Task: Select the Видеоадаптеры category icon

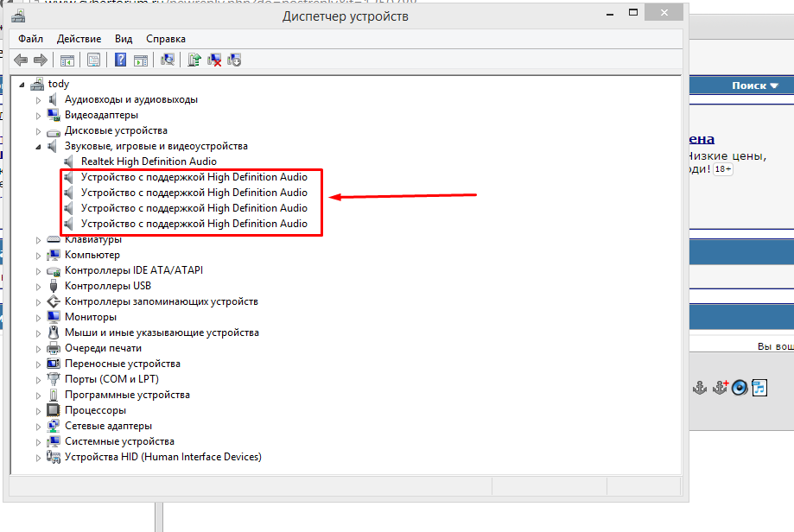Action: (x=54, y=115)
